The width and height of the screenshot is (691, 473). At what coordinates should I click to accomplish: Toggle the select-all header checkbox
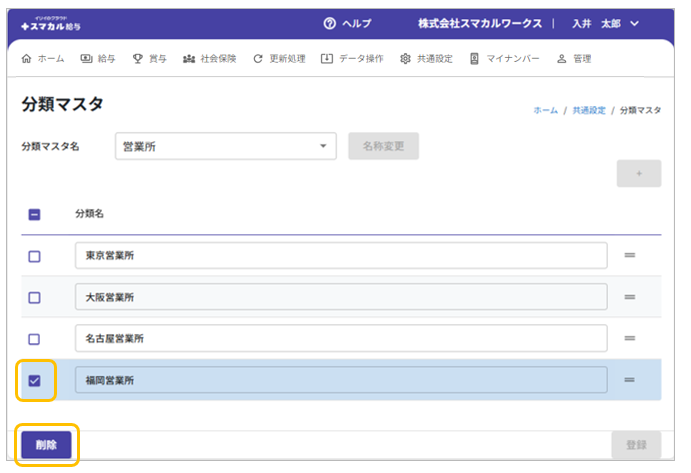34,214
